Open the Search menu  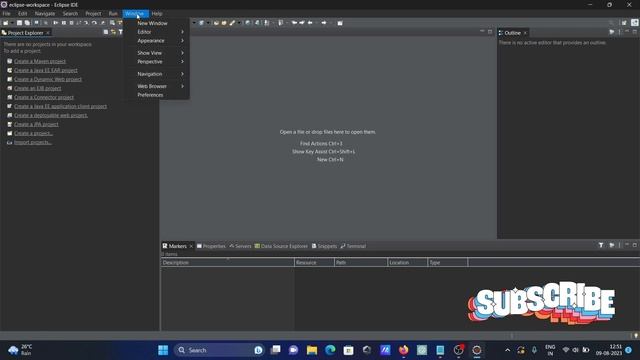tap(70, 13)
